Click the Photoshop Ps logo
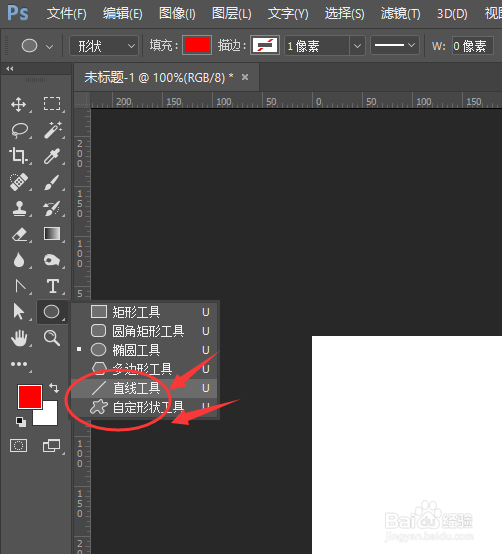 [x=18, y=13]
